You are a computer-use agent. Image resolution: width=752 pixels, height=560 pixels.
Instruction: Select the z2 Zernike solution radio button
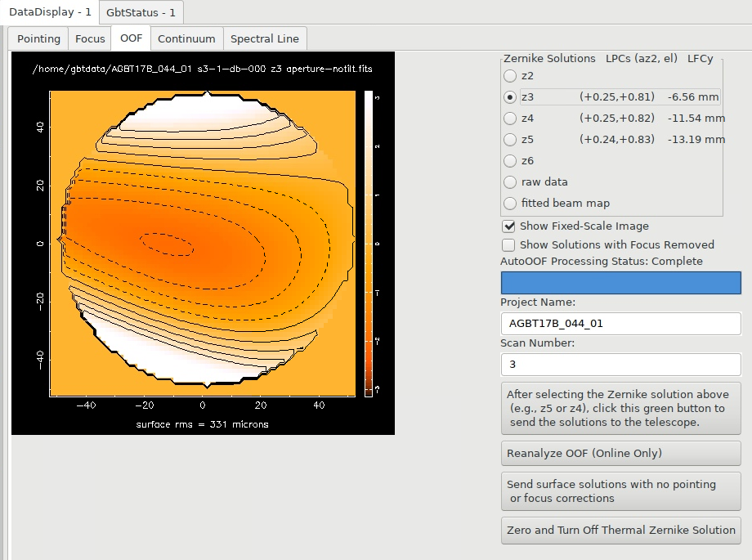[x=510, y=76]
